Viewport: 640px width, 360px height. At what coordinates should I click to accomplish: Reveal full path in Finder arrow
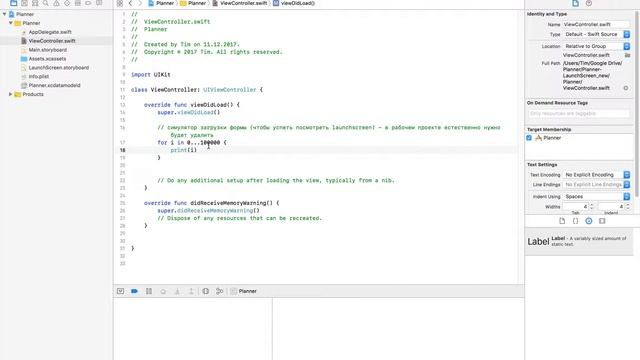[x=626, y=88]
